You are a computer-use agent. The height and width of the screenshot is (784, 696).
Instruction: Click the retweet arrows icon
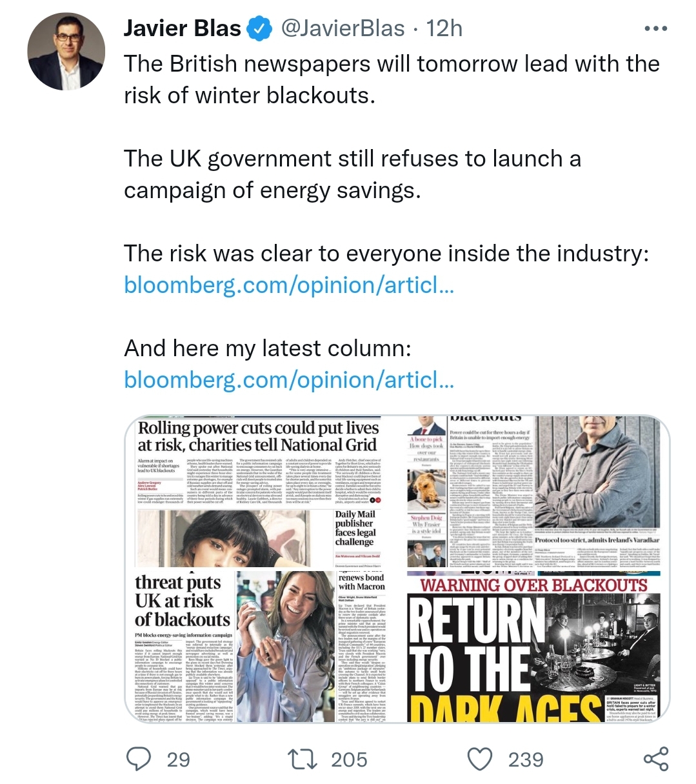303,759
